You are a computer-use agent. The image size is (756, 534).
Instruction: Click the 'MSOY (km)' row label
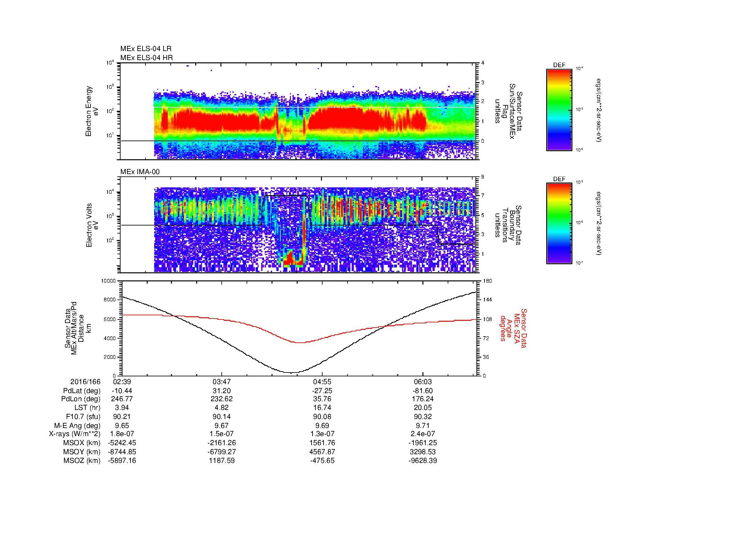(82, 452)
